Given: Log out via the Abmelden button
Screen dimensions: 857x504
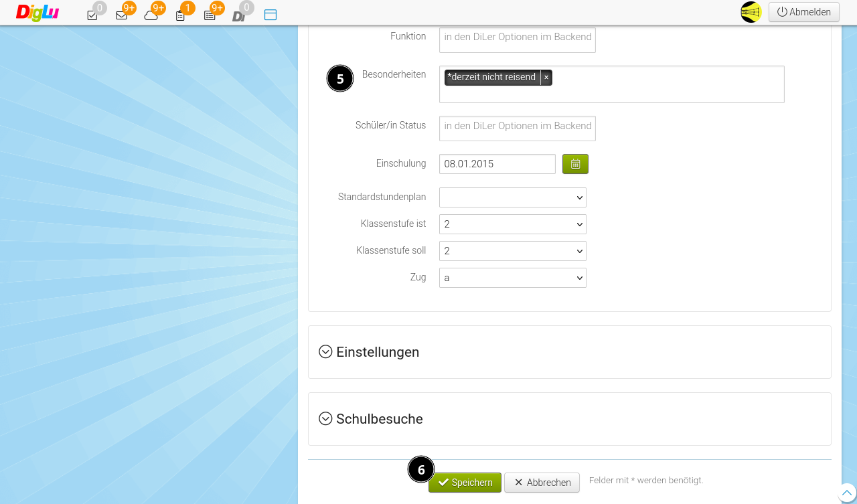Looking at the screenshot, I should (x=803, y=11).
